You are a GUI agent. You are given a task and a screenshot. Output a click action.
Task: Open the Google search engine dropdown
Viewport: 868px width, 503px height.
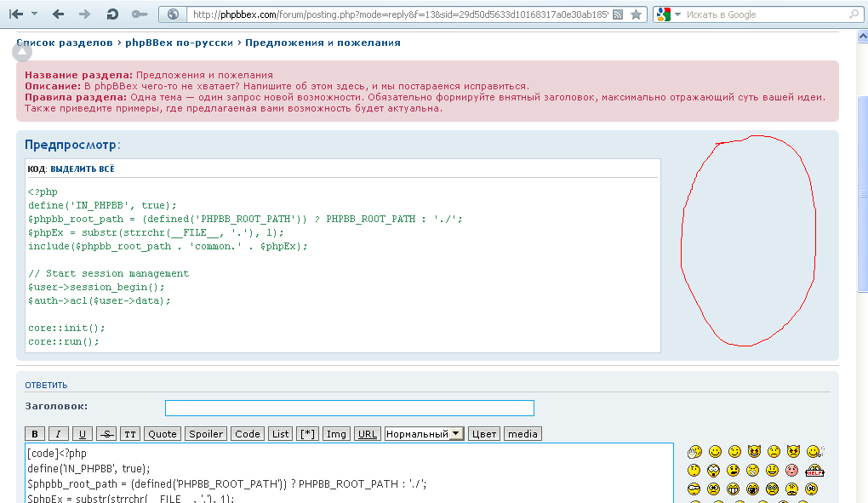click(x=665, y=14)
